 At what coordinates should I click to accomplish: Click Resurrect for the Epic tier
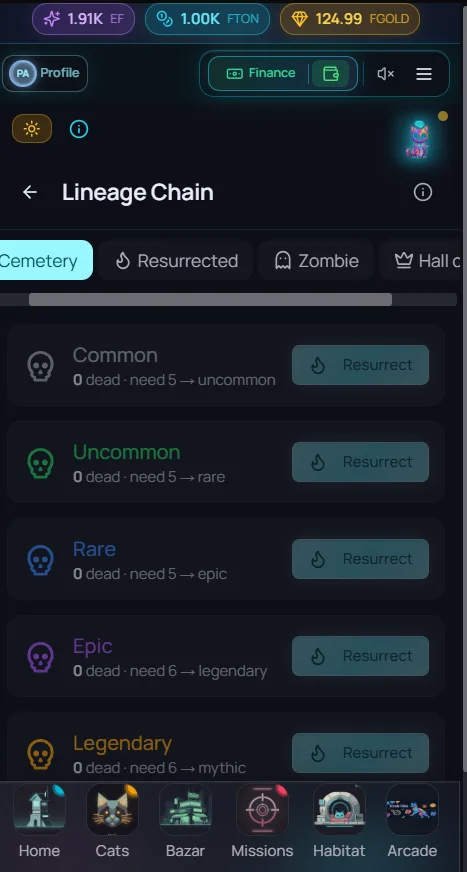360,656
